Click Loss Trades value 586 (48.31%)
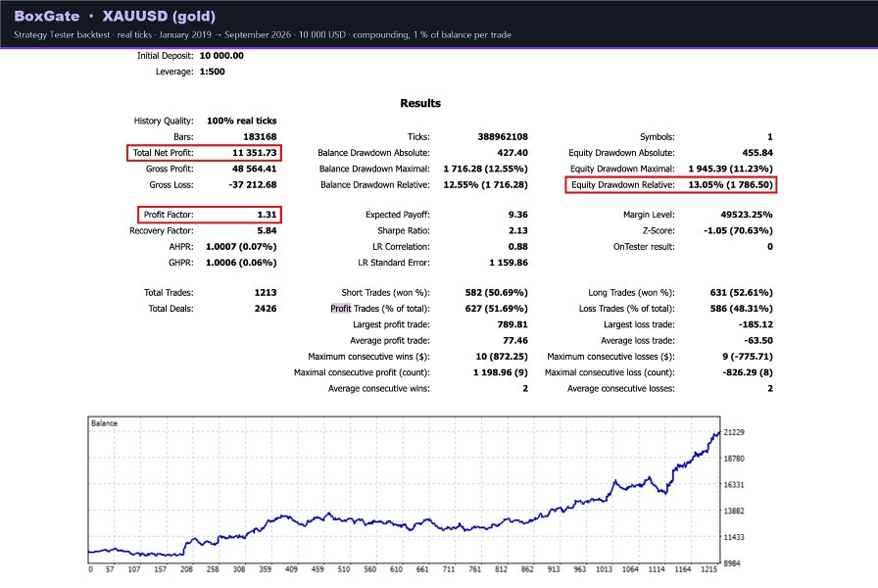The height and width of the screenshot is (588, 878). click(742, 309)
